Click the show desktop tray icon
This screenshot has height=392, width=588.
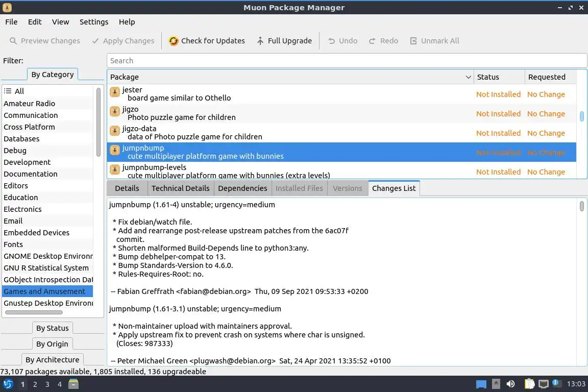(481, 384)
